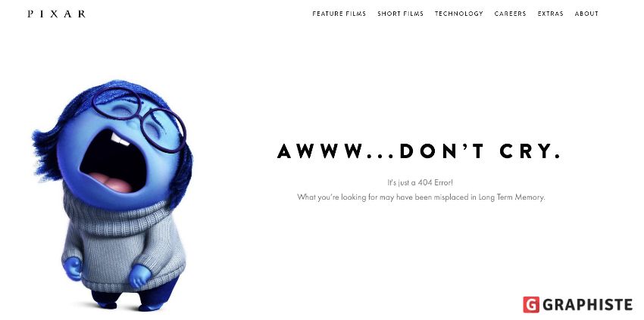Open the Feature Films menu item
Screen dimensions: 644x320
[339, 14]
